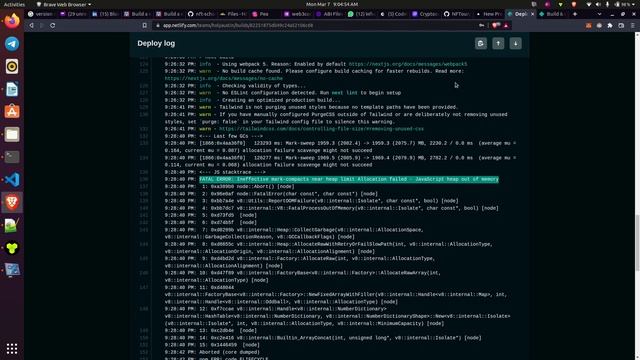Open Visual Studio Code from dock

(x=12, y=180)
